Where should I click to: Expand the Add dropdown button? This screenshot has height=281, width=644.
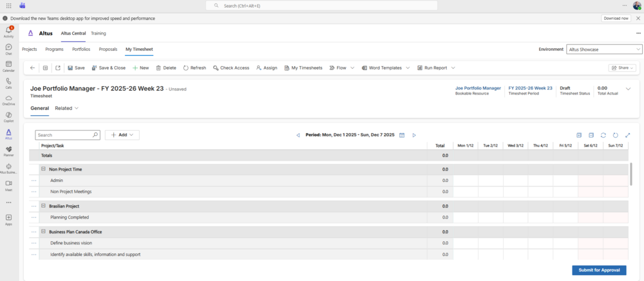(122, 135)
